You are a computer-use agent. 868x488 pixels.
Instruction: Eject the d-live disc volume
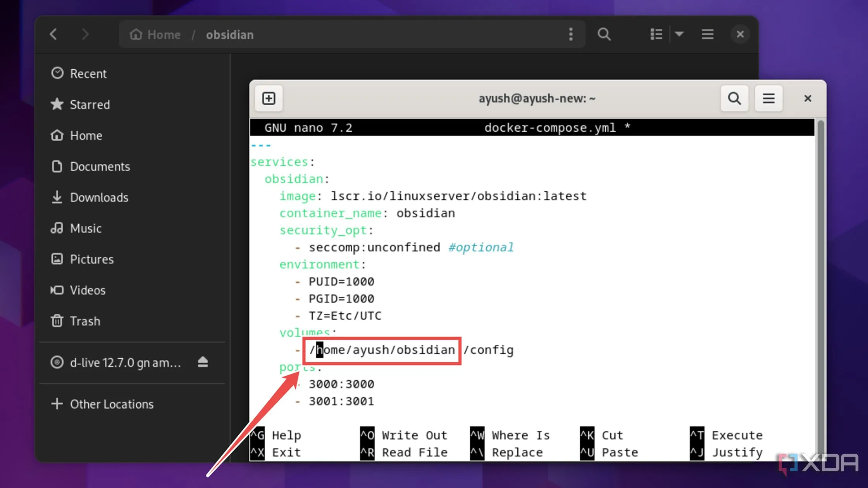tap(203, 363)
